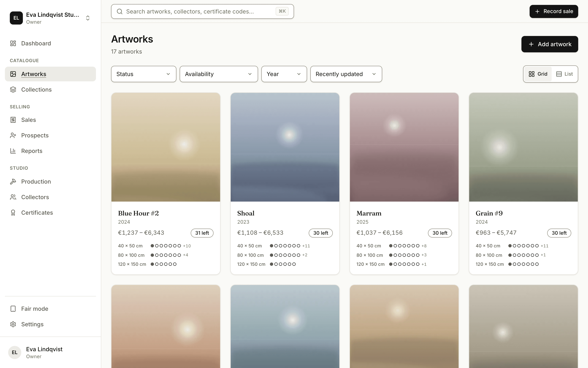Click the EL studio avatar at top

tap(16, 18)
